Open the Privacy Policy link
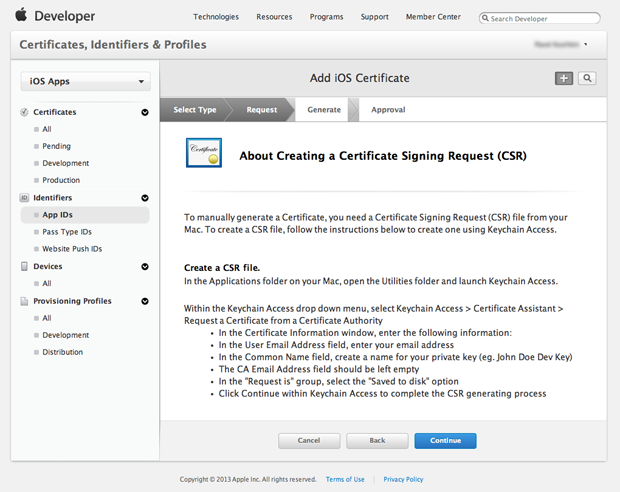 [x=403, y=479]
